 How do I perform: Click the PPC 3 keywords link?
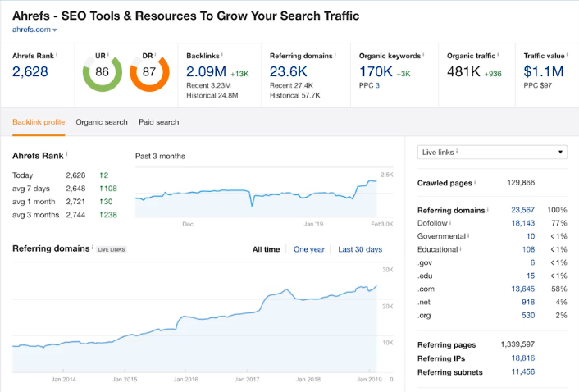(x=377, y=85)
